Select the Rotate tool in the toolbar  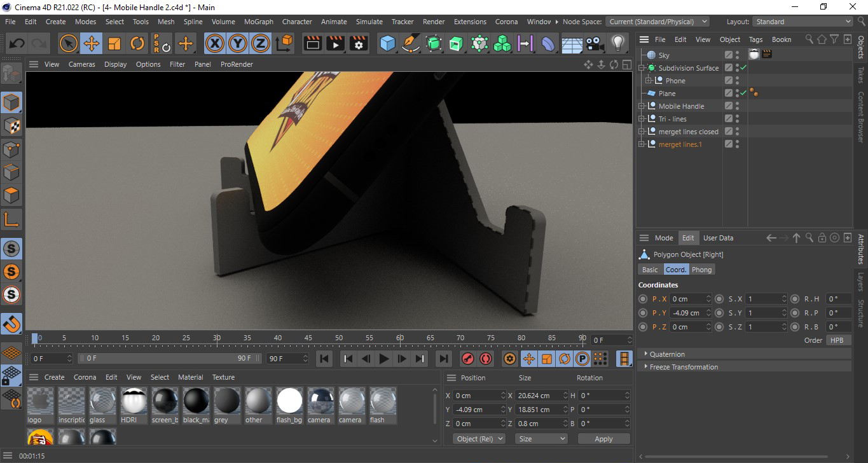click(x=137, y=43)
